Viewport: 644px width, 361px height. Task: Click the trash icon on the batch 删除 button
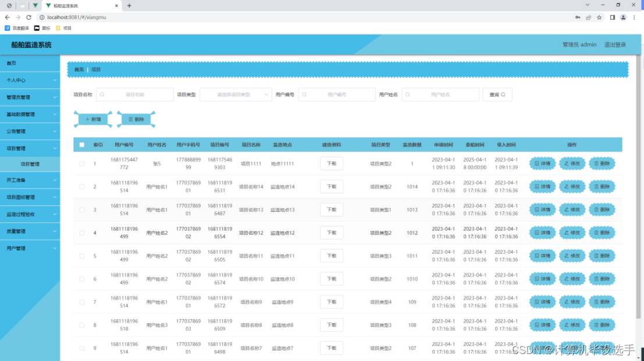pyautogui.click(x=131, y=119)
